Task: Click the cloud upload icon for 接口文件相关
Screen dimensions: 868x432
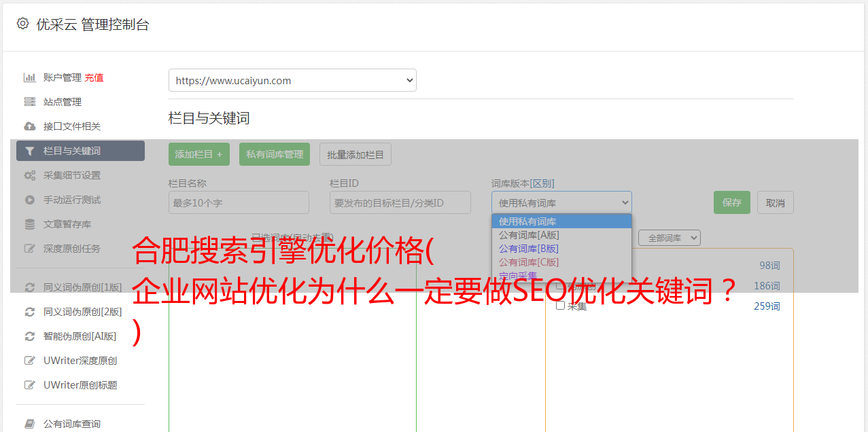Action: pyautogui.click(x=29, y=126)
